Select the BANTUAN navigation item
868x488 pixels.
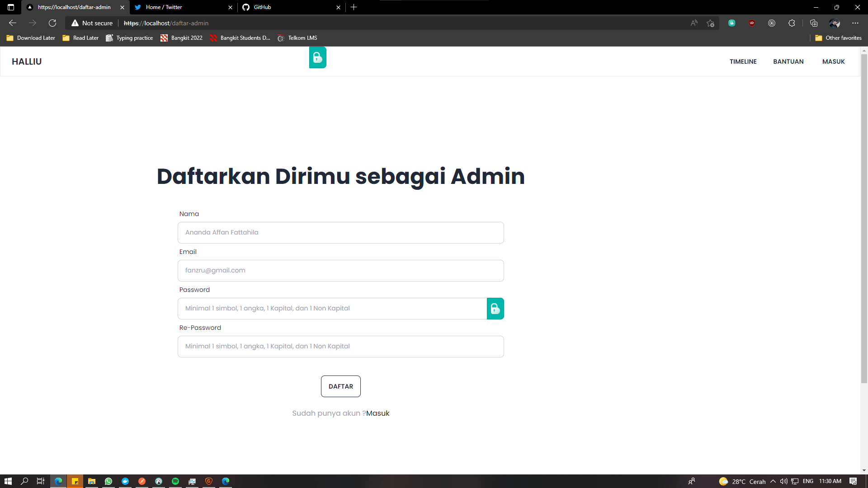788,61
